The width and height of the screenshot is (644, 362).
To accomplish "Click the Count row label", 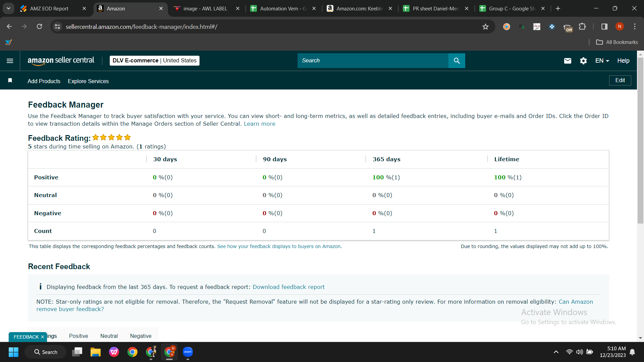I will tap(43, 231).
